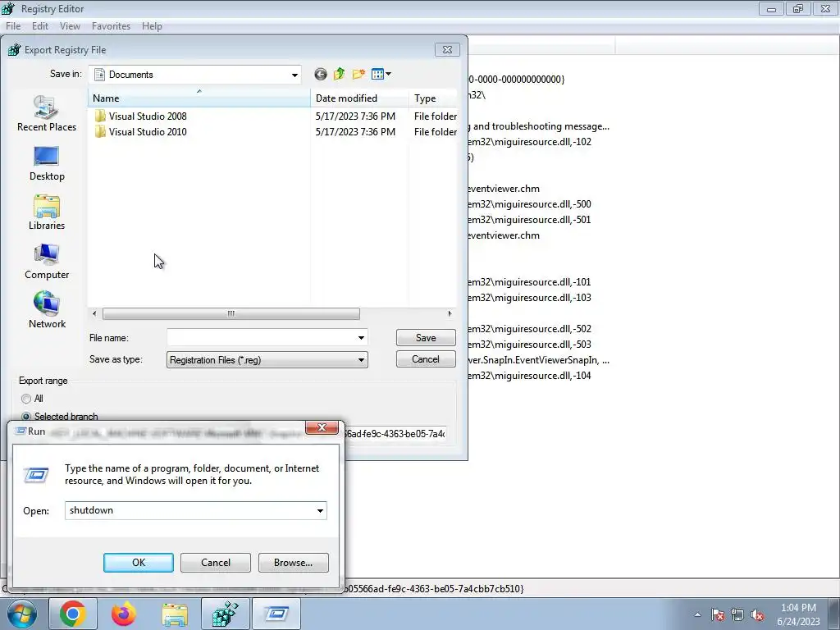Launch Firefox from the taskbar
This screenshot has width=840, height=630.
124,614
